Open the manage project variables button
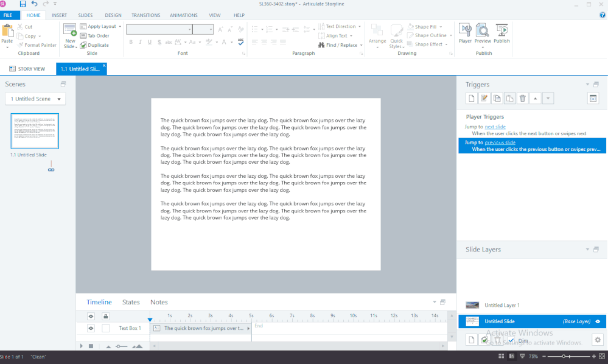 coord(593,99)
